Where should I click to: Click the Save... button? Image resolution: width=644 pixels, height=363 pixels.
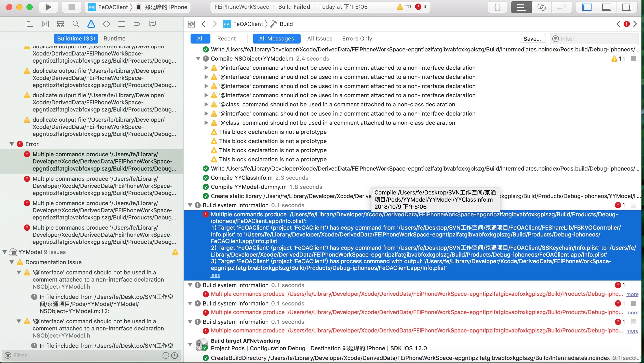coord(532,39)
